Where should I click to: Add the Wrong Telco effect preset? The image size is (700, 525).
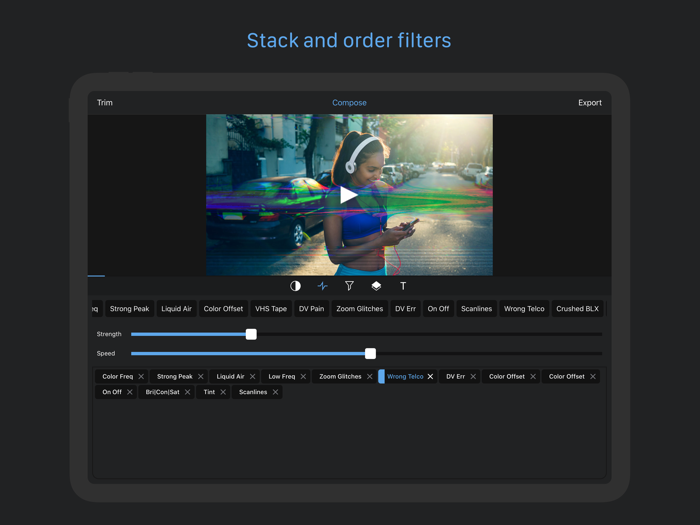point(524,309)
